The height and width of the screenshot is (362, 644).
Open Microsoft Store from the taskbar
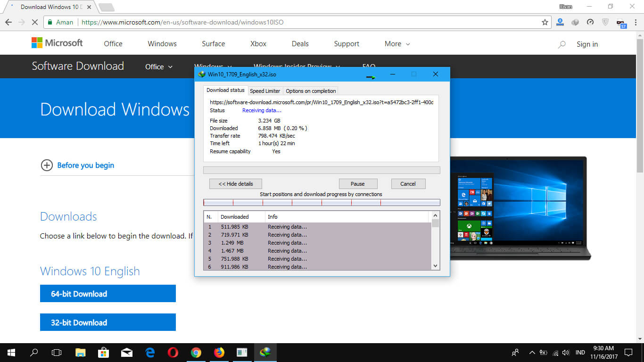103,352
